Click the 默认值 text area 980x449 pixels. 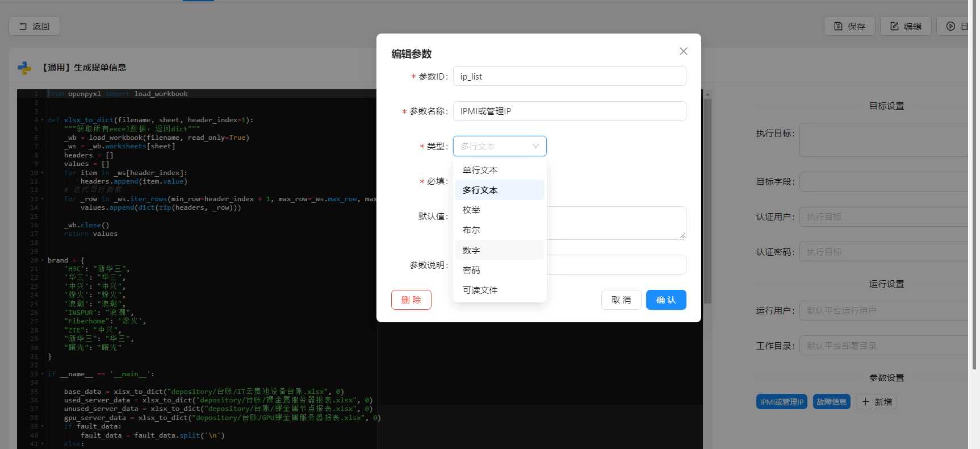click(616, 223)
